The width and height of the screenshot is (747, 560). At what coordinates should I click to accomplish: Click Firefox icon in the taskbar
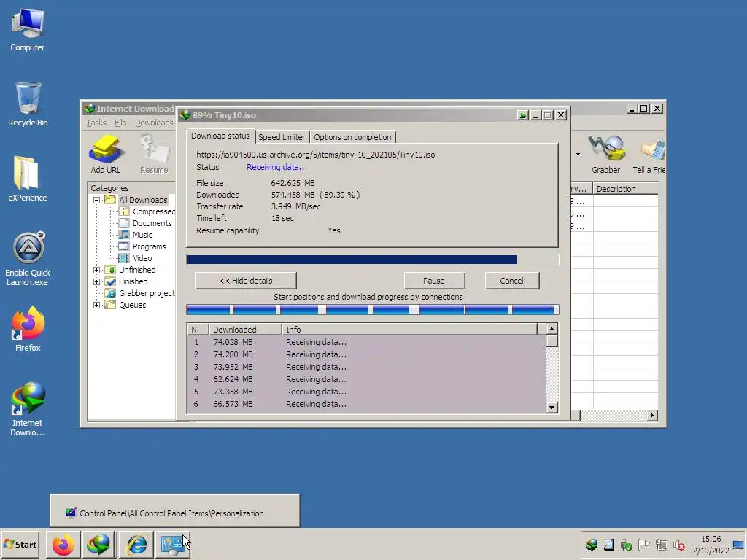(63, 544)
